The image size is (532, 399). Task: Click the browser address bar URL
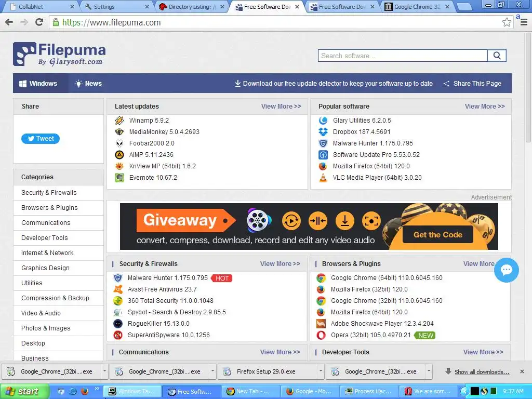pos(111,22)
